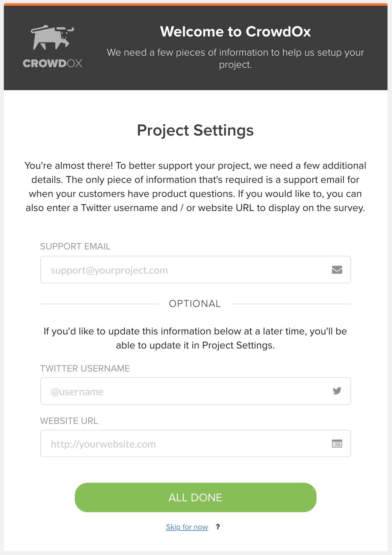Focus the Twitter Username input field
The image size is (392, 555).
pyautogui.click(x=196, y=391)
